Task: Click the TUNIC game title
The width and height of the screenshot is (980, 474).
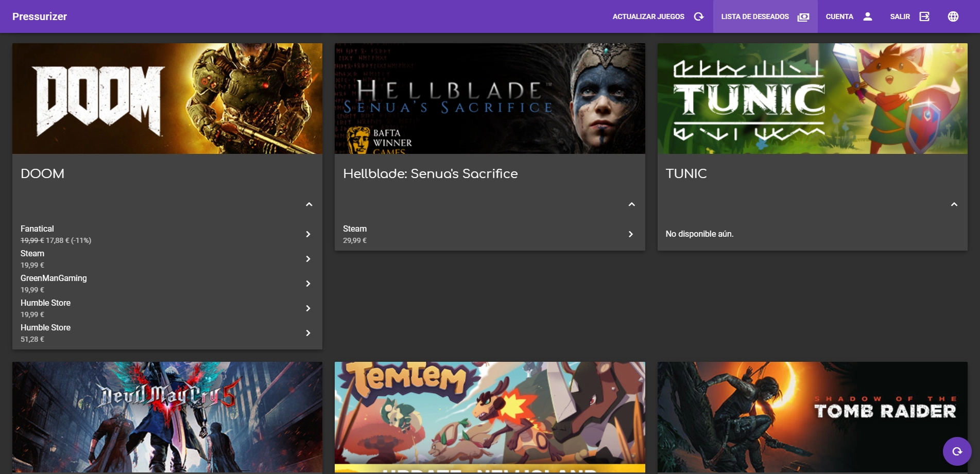Action: 686,173
